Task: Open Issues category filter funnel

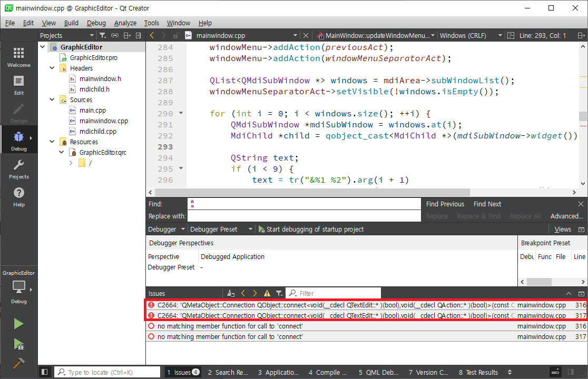Action: [x=279, y=293]
